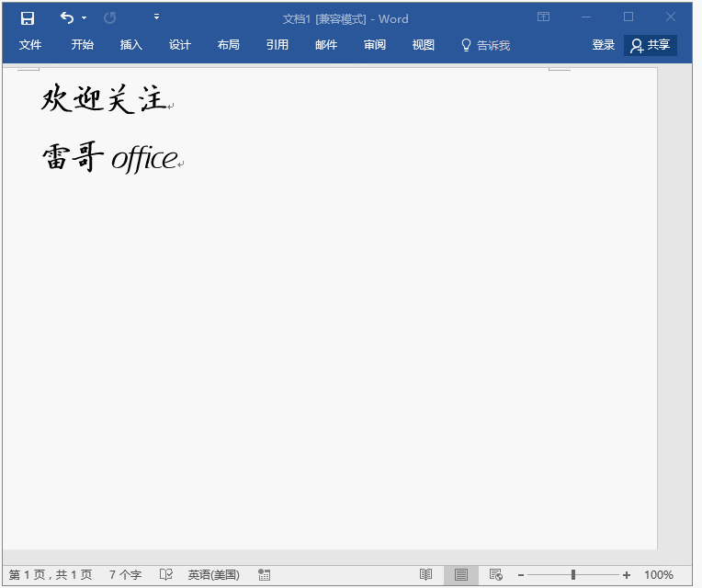
Task: Open the 布局 tab
Action: [x=228, y=45]
